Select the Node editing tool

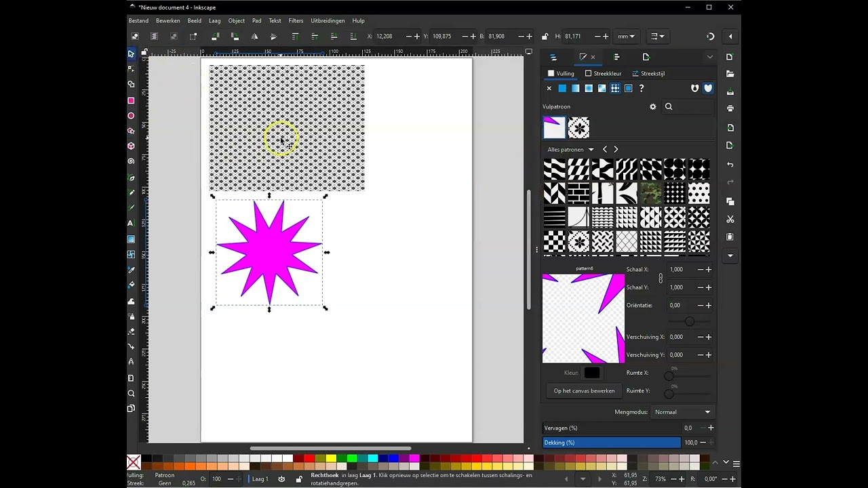pyautogui.click(x=131, y=68)
